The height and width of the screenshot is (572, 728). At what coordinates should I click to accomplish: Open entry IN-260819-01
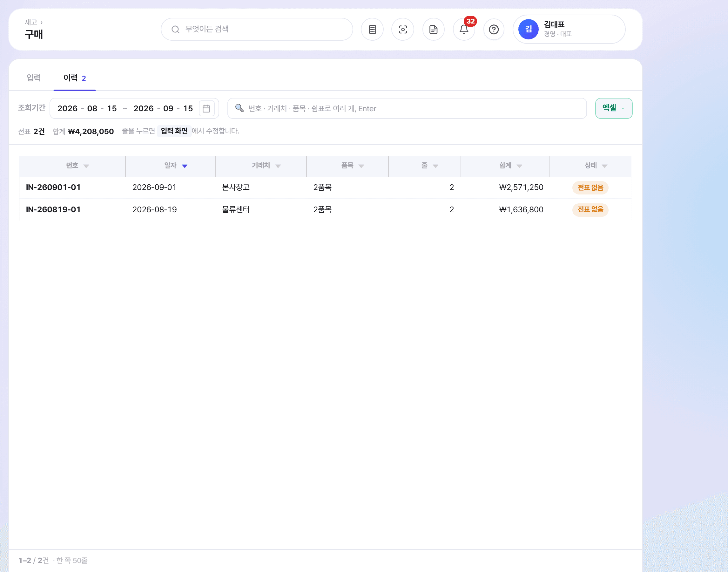click(x=53, y=210)
